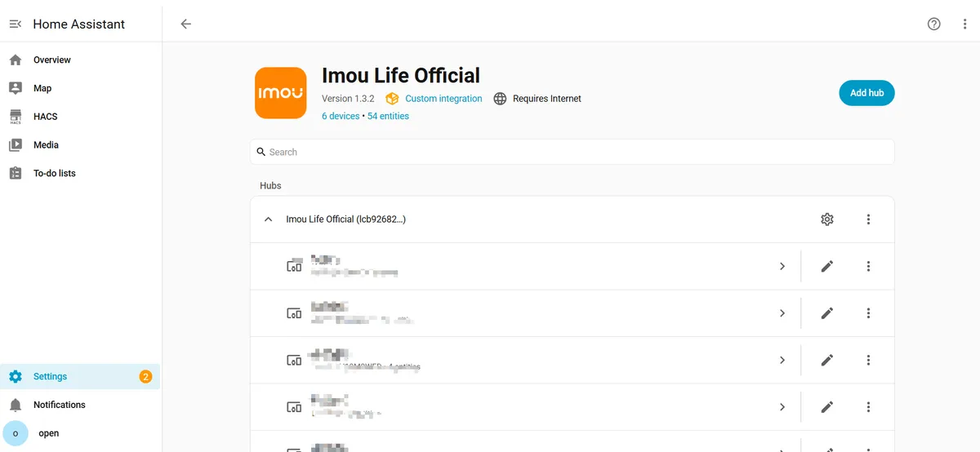The width and height of the screenshot is (980, 452).
Task: Open the 6 devices link
Action: (341, 116)
